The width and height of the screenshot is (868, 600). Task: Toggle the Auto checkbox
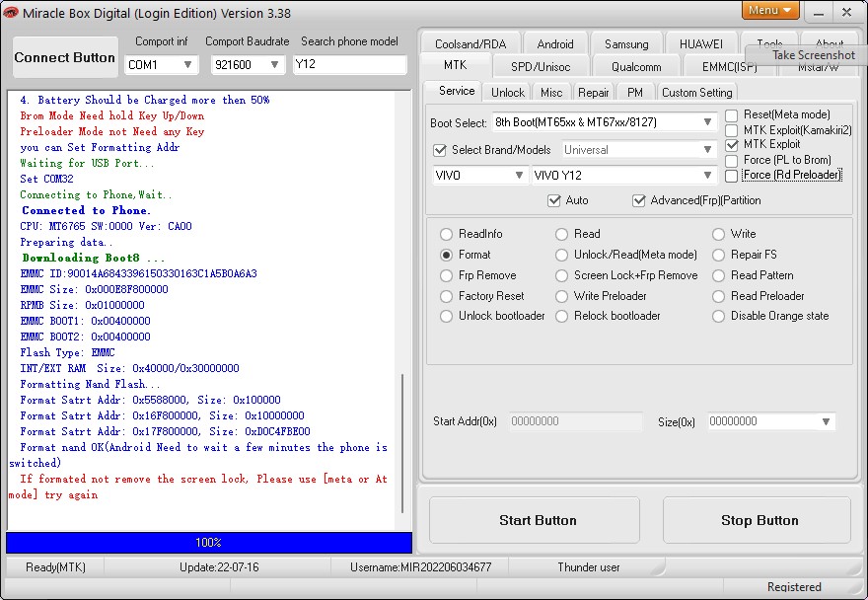point(553,200)
